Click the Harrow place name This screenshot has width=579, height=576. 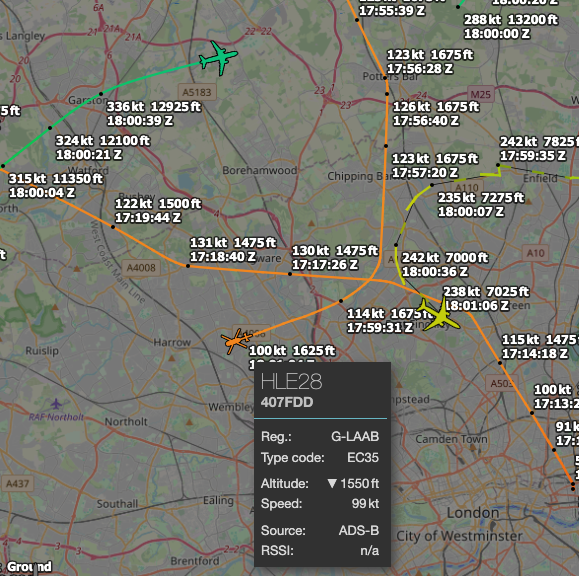(x=172, y=343)
